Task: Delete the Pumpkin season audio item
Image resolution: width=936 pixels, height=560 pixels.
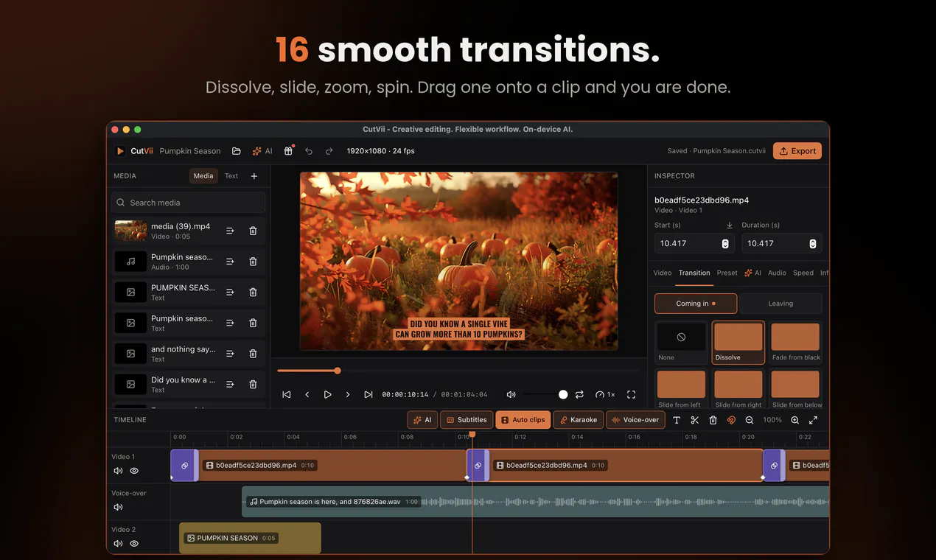Action: (253, 262)
